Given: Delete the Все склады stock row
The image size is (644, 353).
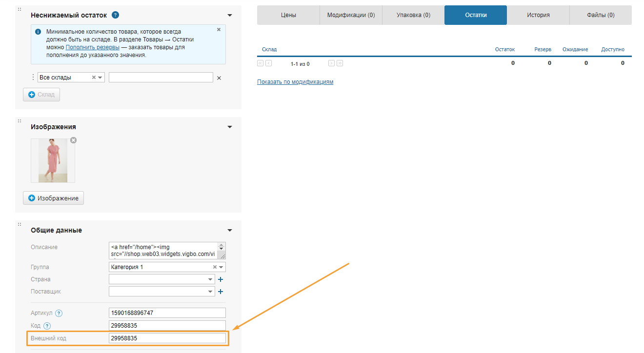Looking at the screenshot, I should pyautogui.click(x=219, y=78).
